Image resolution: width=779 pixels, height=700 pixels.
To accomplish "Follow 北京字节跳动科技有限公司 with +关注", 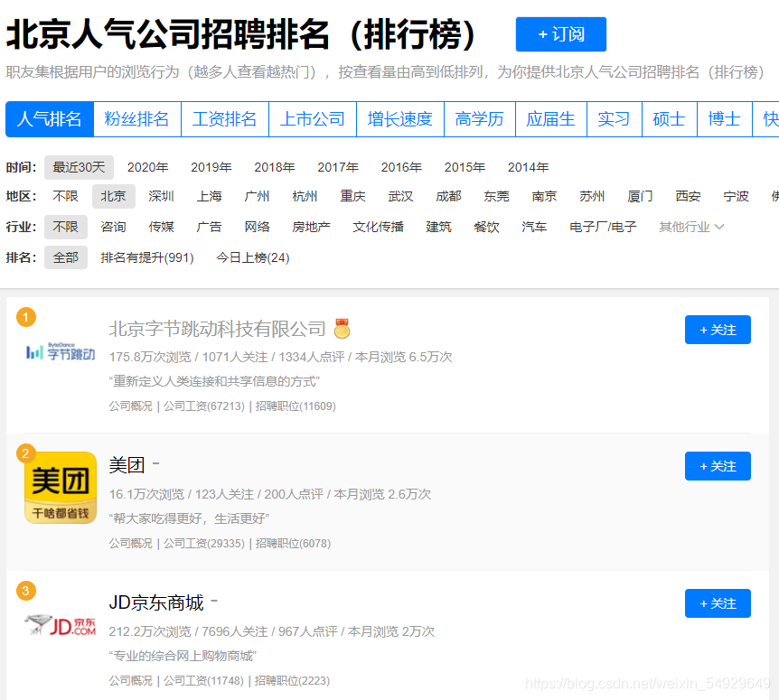I will [718, 330].
